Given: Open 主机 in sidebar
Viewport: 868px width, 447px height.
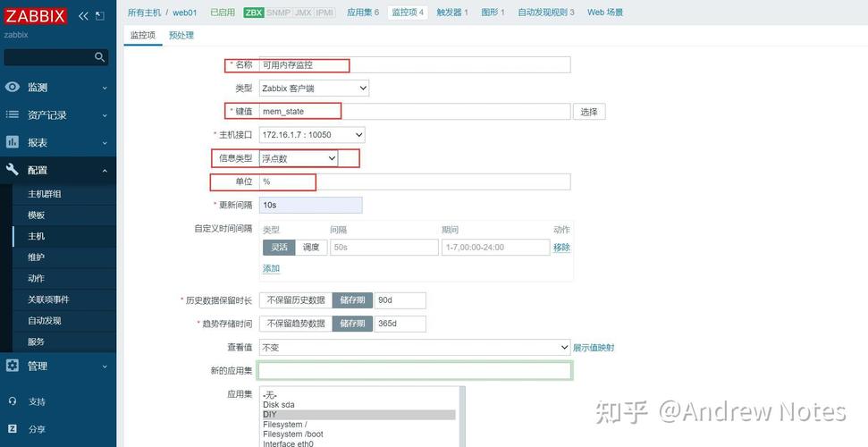Looking at the screenshot, I should click(x=37, y=236).
